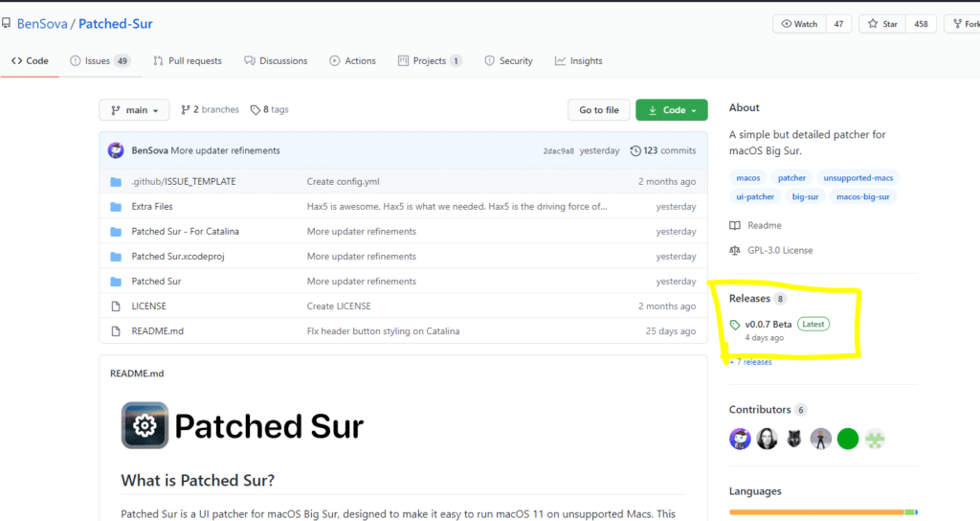
Task: Click the file icon next to LICENSE
Action: click(116, 306)
